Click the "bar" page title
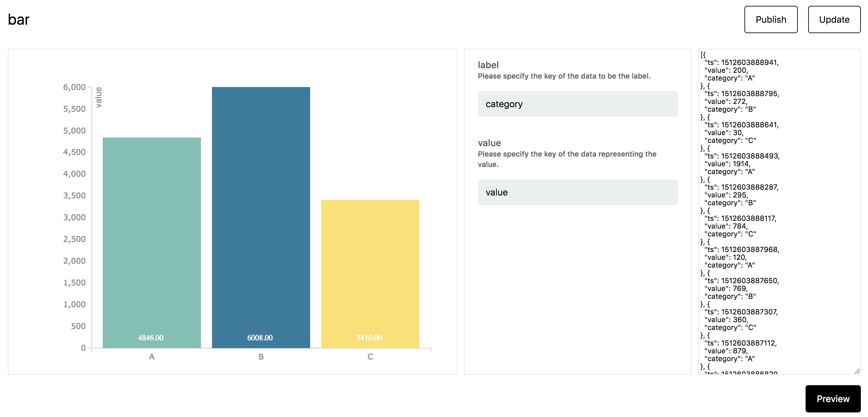This screenshot has height=417, width=868. coord(19,19)
